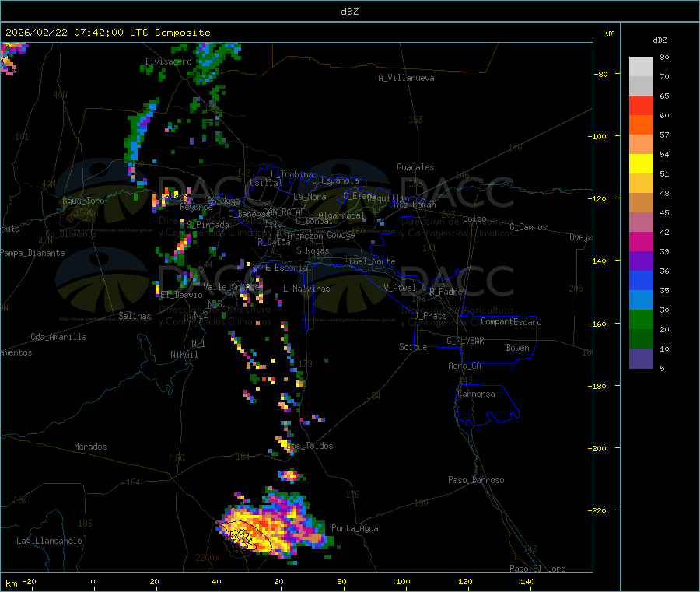Click the 'A_Villanueva' map label
This screenshot has width=700, height=592.
pos(406,78)
